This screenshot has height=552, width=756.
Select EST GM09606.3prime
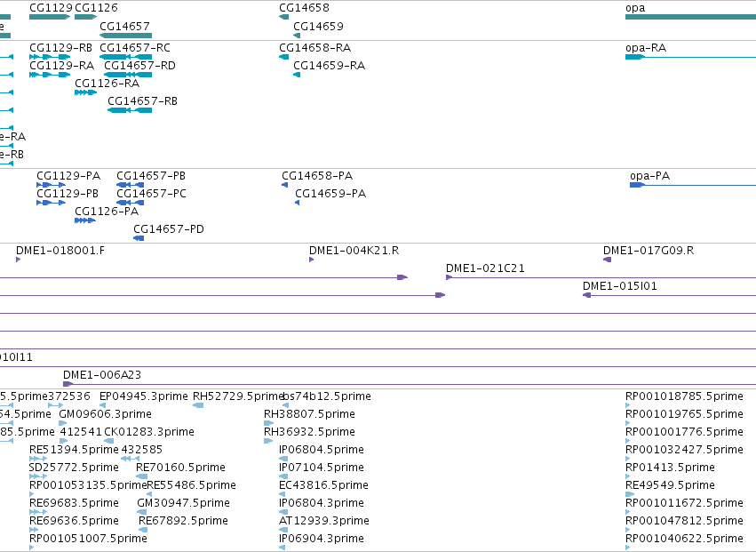[x=105, y=414]
